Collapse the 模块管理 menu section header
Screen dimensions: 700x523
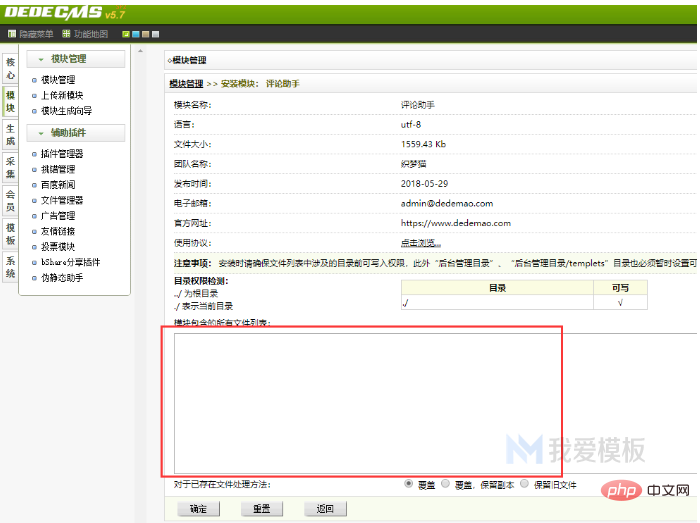[75, 59]
